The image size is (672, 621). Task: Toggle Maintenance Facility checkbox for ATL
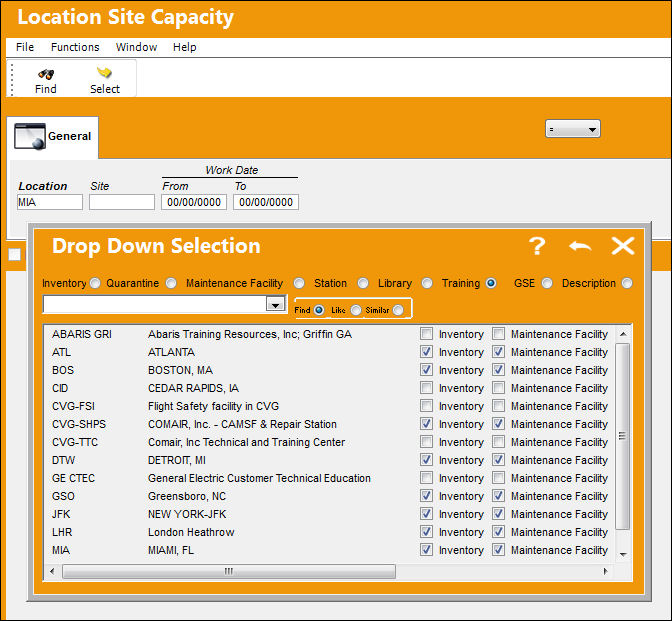498,351
